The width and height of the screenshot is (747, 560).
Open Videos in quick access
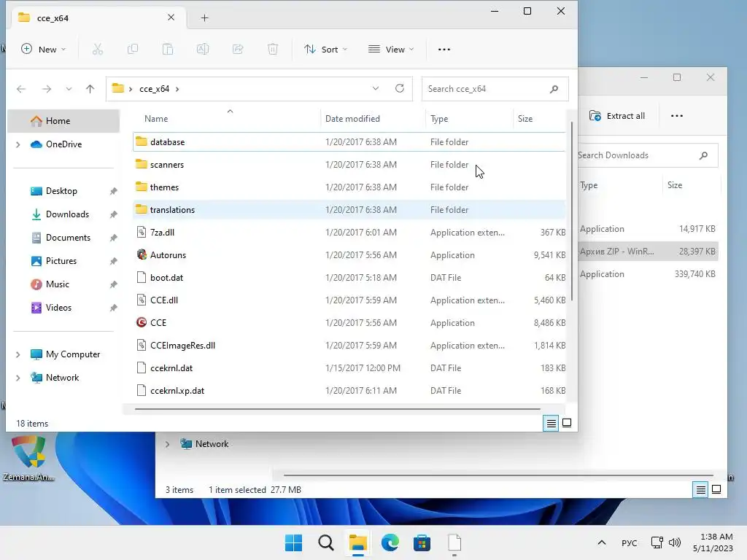pyautogui.click(x=58, y=308)
